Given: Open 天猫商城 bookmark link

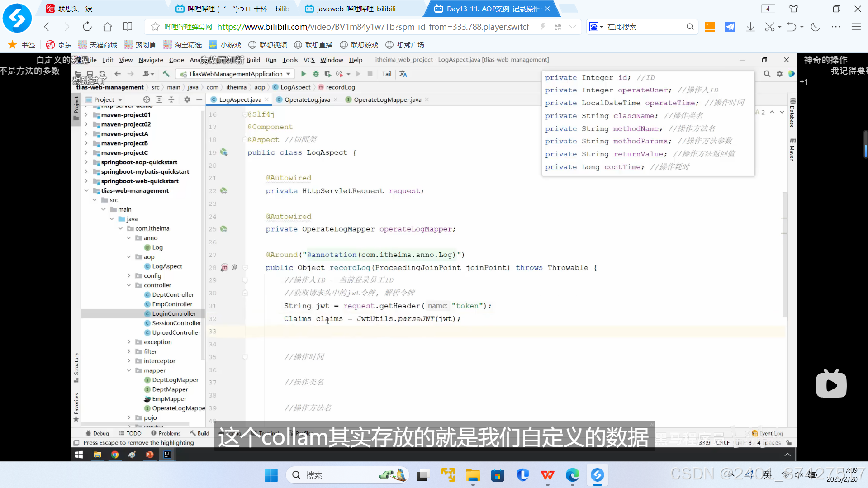Looking at the screenshot, I should coord(98,45).
